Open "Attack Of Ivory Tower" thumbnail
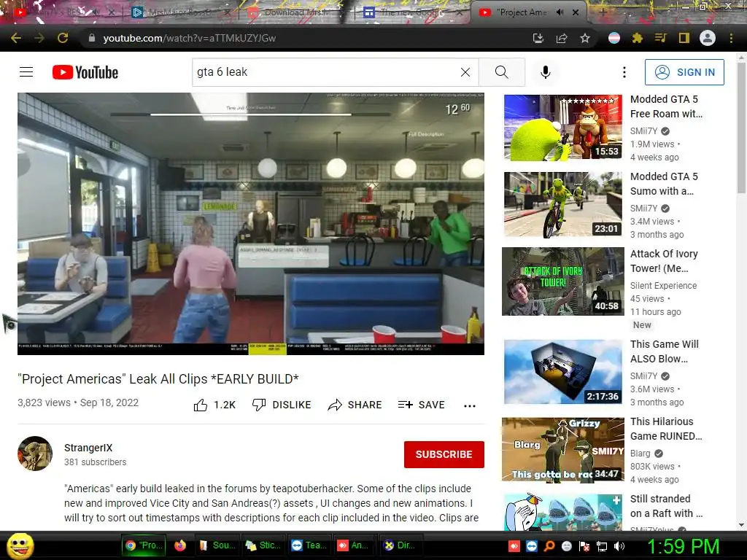This screenshot has height=560, width=747. [563, 281]
